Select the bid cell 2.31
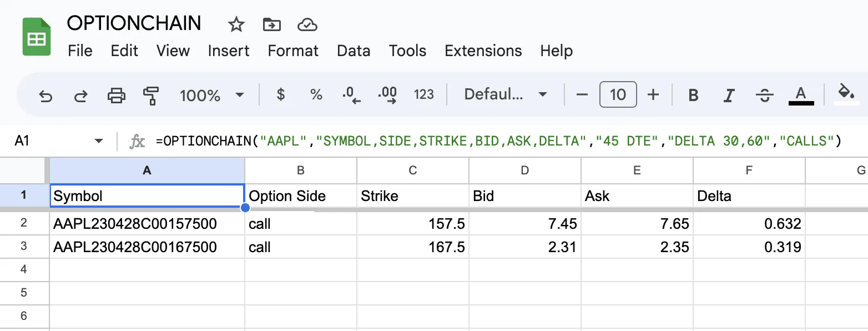The height and width of the screenshot is (331, 868). click(x=525, y=247)
